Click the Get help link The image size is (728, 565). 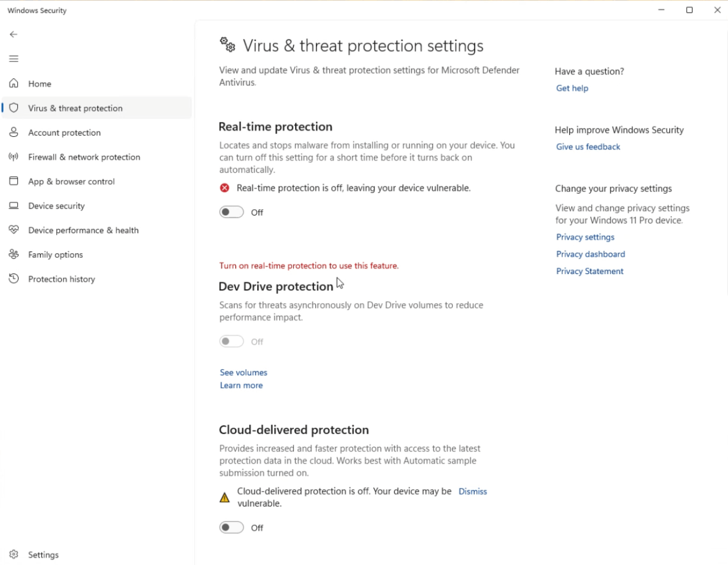pos(572,88)
